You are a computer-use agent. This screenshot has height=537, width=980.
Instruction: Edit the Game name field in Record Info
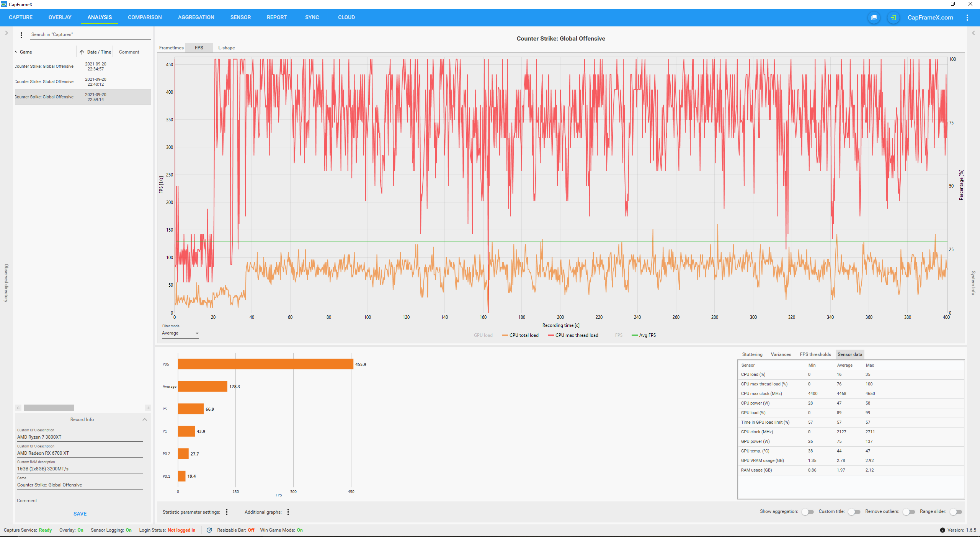click(x=80, y=485)
